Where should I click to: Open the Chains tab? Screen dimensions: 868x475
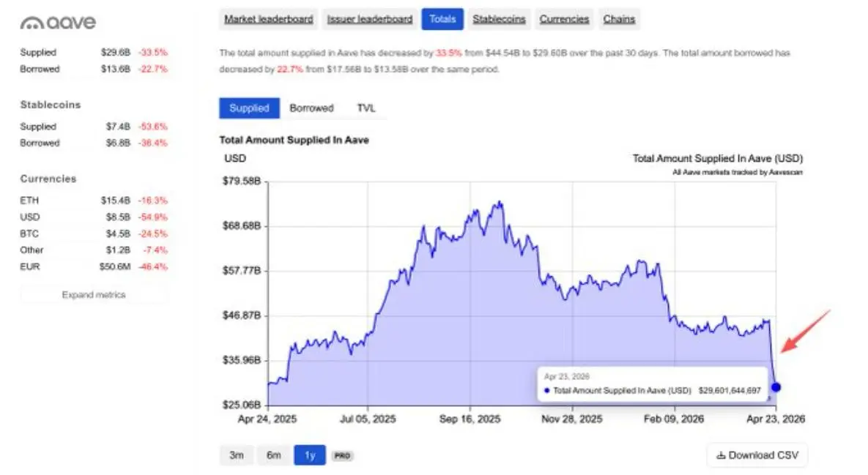[x=619, y=19]
